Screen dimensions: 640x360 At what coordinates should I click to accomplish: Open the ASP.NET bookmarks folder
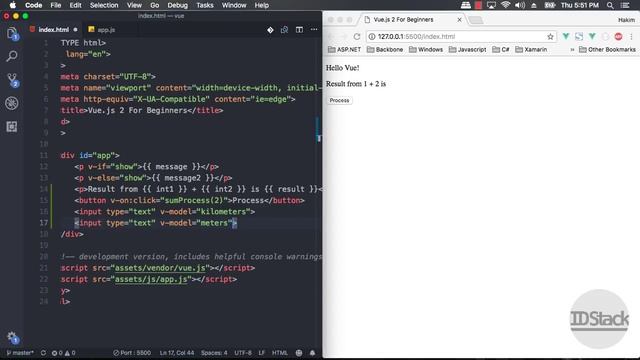[x=344, y=49]
